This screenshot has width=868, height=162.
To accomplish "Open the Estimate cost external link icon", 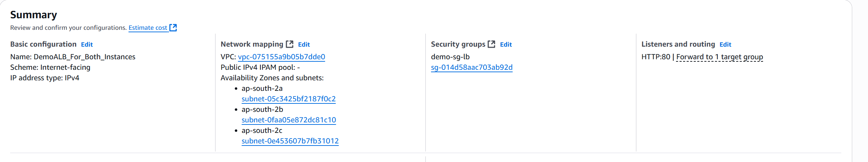I will pyautogui.click(x=173, y=28).
